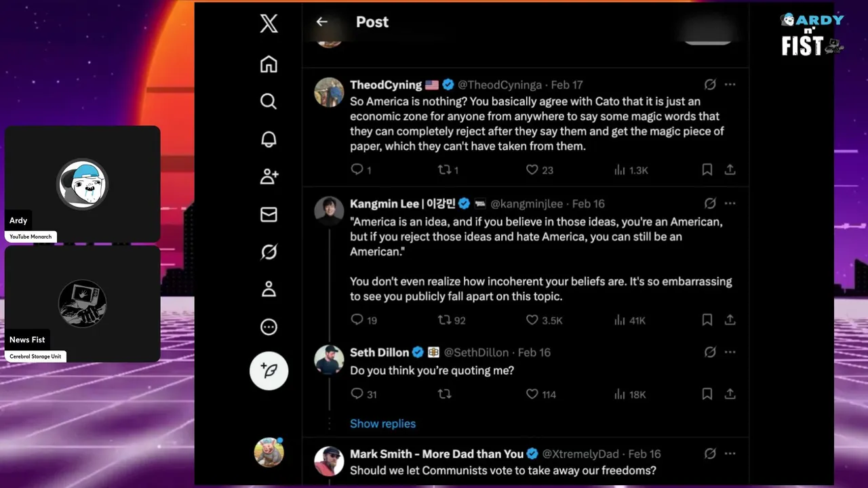This screenshot has width=868, height=488.
Task: Click Mark Smith's profile avatar
Action: (329, 461)
